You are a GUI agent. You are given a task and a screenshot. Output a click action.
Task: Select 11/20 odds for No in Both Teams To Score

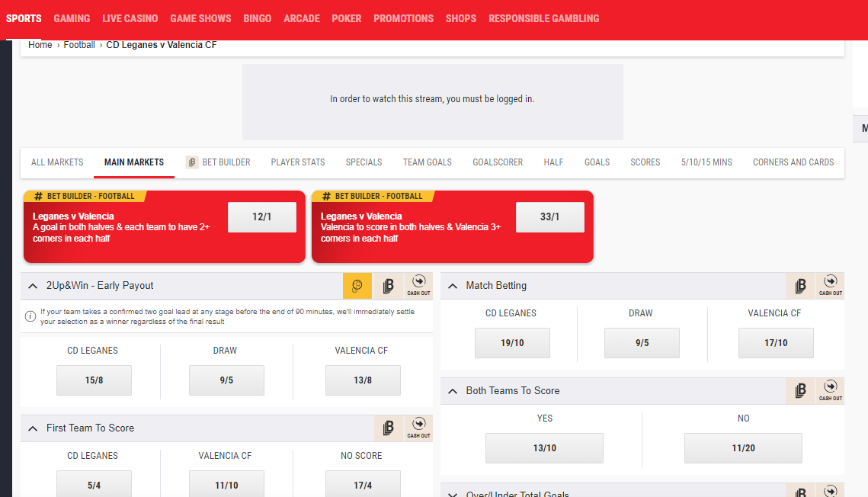[x=743, y=448]
